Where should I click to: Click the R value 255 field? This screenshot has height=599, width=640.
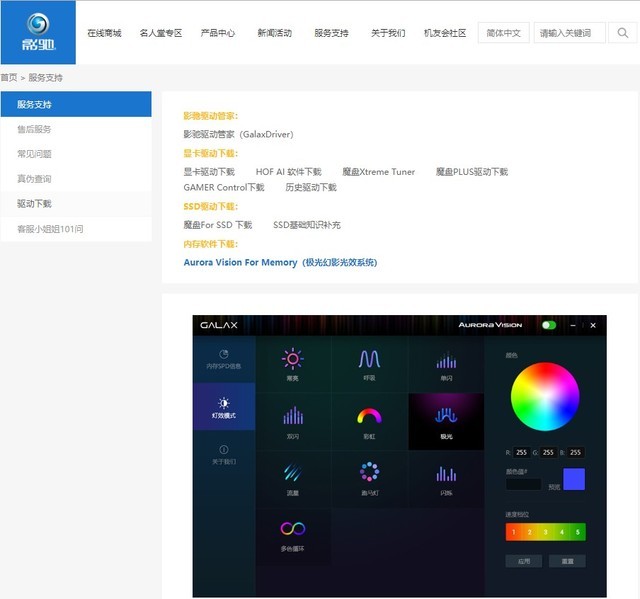[x=521, y=453]
